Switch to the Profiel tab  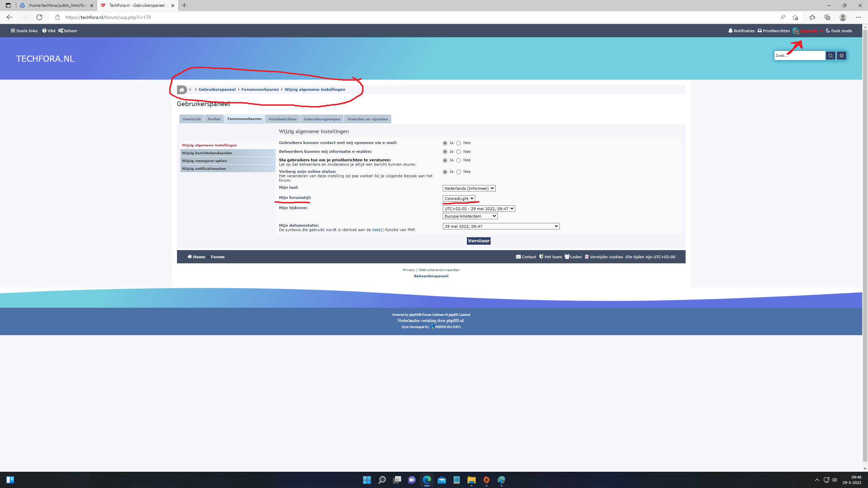[x=214, y=119]
